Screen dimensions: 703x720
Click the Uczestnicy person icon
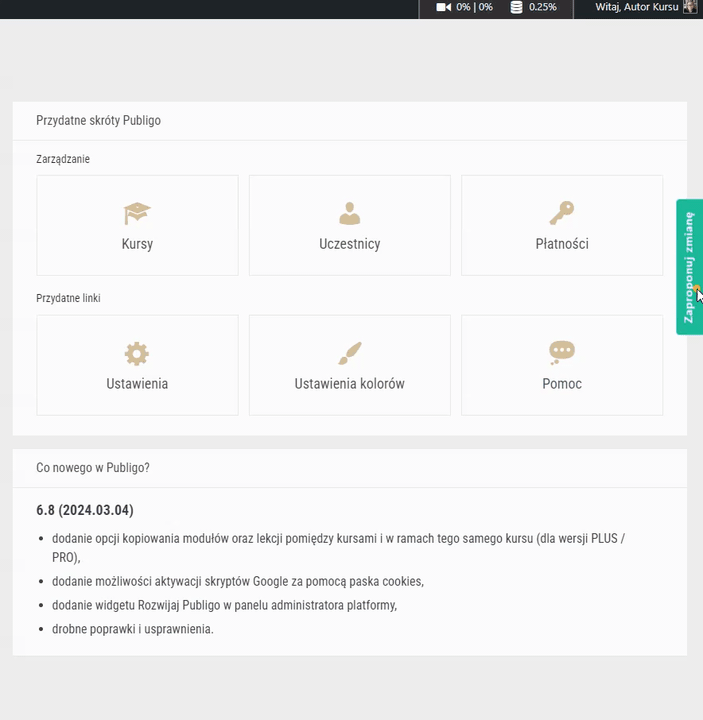349,214
